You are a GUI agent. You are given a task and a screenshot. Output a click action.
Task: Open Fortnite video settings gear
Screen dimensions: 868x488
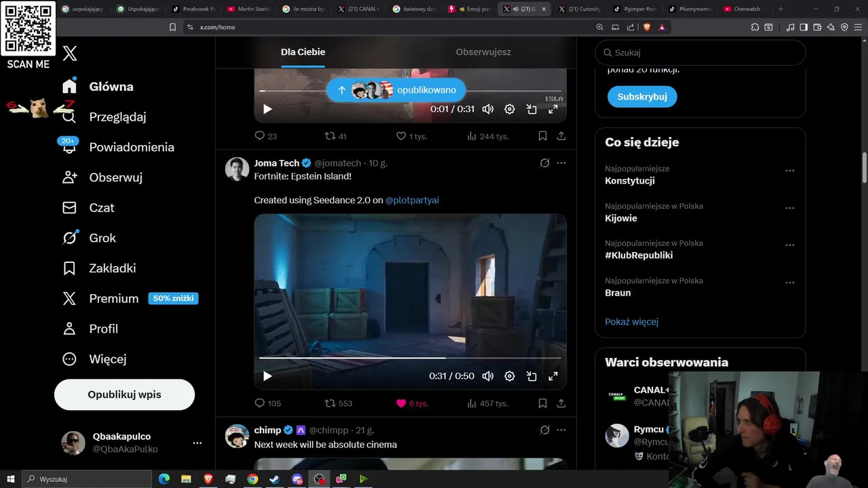[x=510, y=376]
